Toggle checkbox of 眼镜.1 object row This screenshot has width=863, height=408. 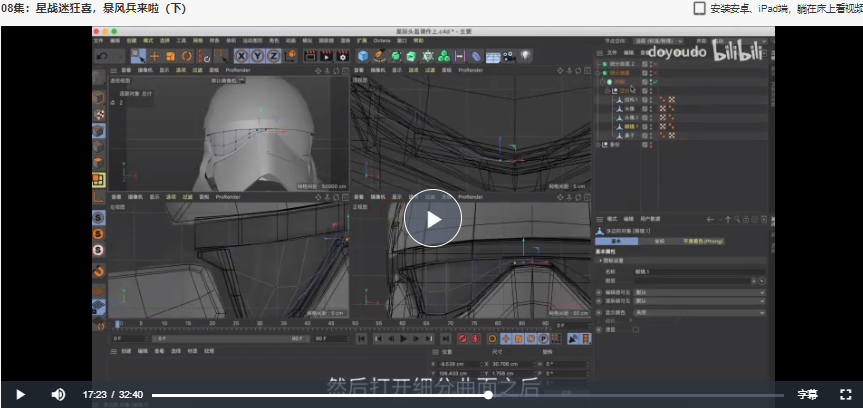click(644, 126)
